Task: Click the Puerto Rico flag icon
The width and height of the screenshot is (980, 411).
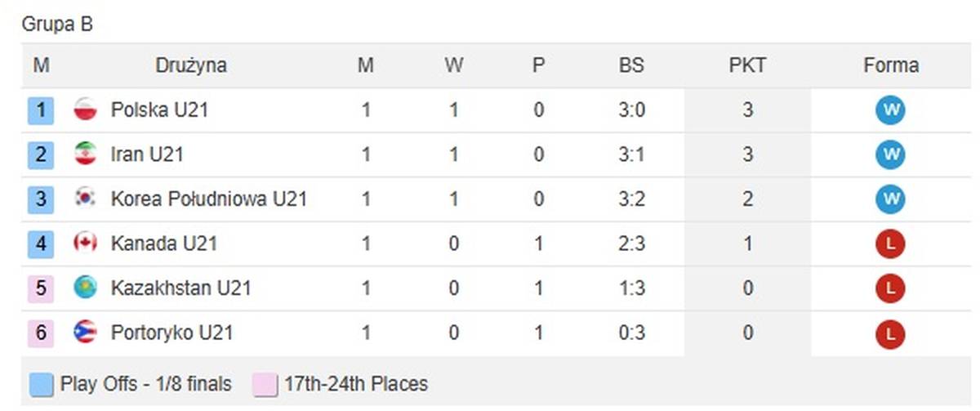Action: 85,333
